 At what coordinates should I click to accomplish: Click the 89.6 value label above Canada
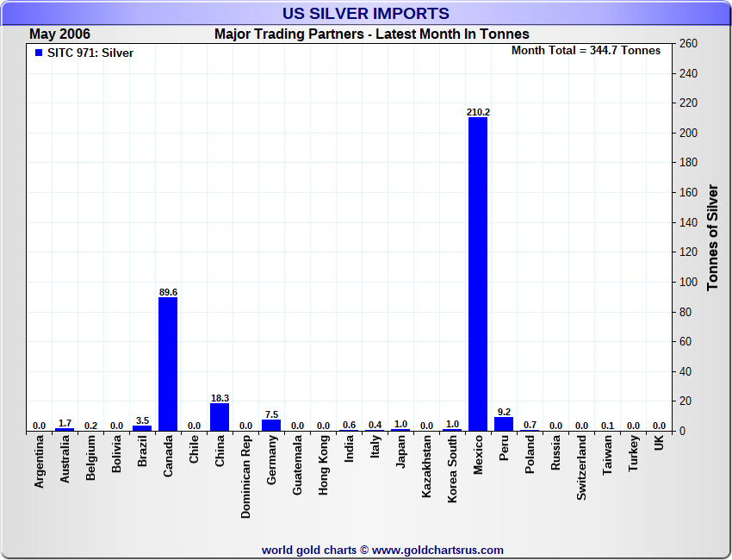tap(168, 292)
